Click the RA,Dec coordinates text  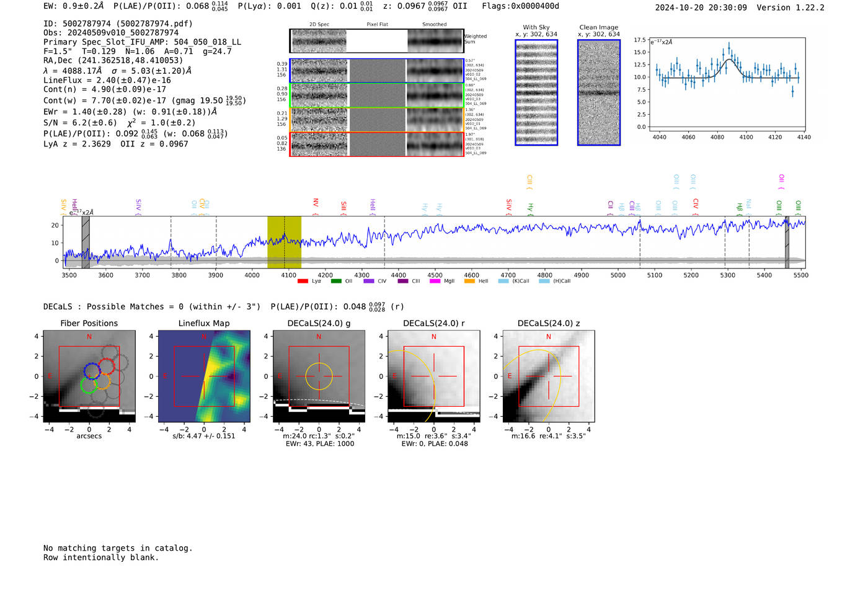coord(113,61)
